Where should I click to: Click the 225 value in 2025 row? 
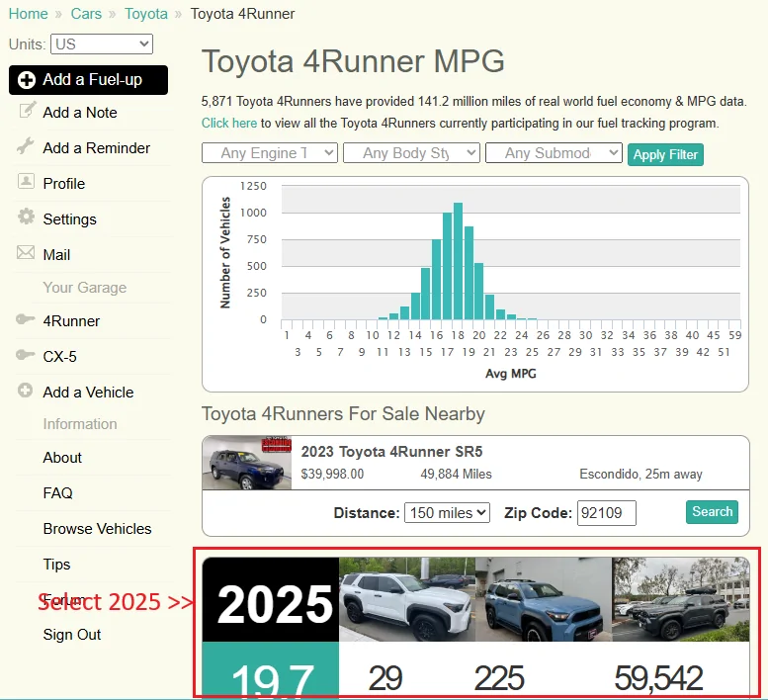click(499, 678)
